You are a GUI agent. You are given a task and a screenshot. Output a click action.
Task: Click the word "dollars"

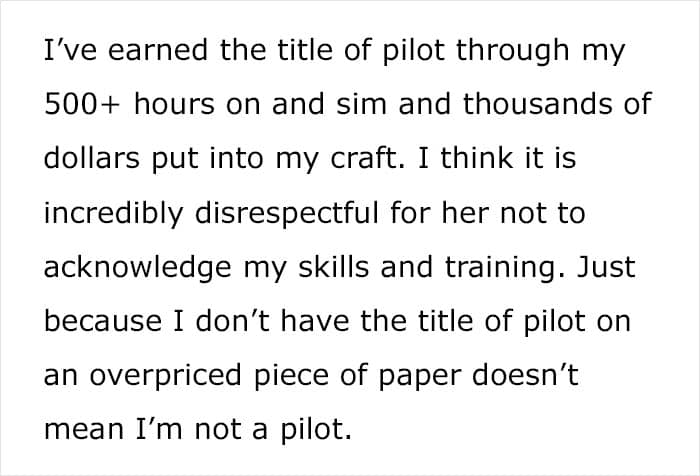pos(92,158)
